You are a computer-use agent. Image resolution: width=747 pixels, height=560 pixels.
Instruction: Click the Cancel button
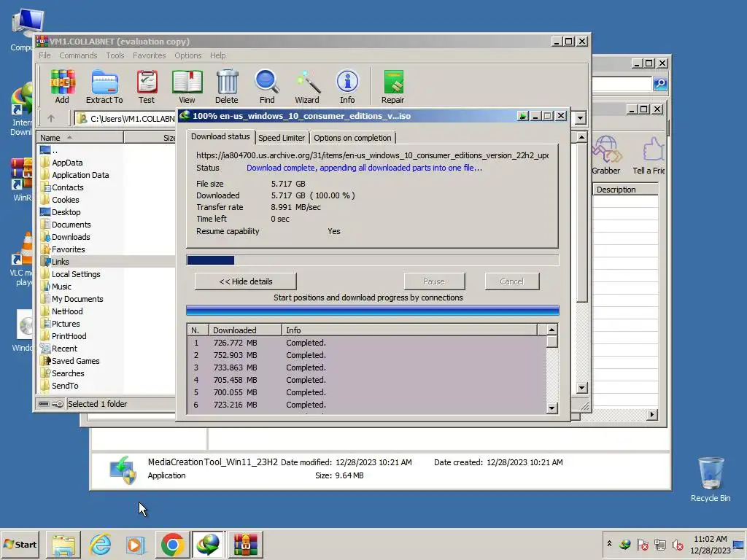511,281
